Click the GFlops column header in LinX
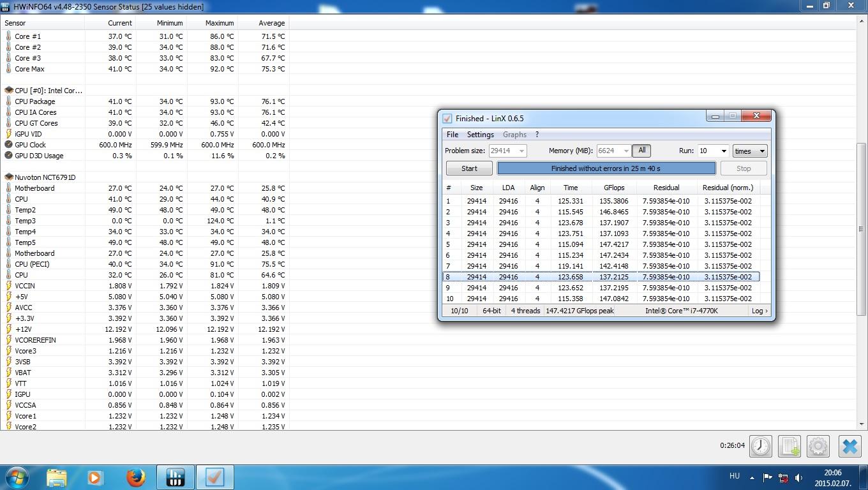Viewport: 868px width, 490px height. coord(613,188)
